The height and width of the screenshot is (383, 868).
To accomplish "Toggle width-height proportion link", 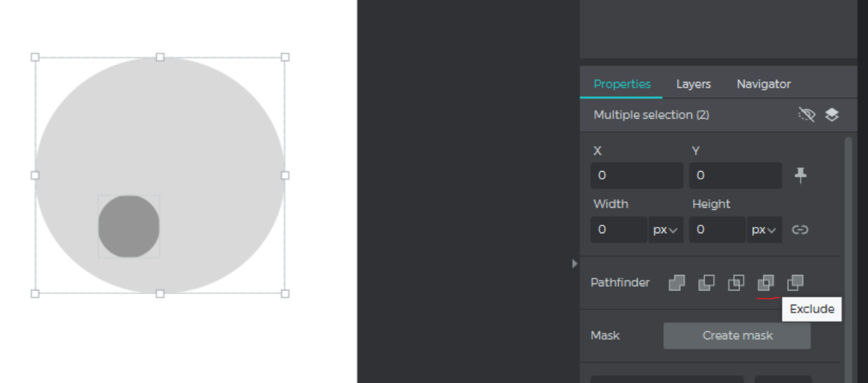I will pyautogui.click(x=799, y=230).
